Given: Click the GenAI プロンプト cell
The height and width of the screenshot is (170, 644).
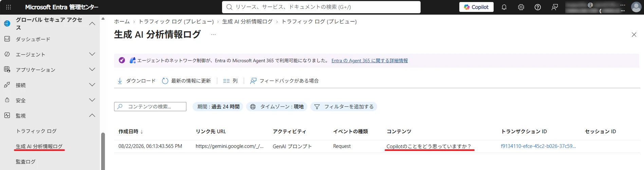Looking at the screenshot, I should click(292, 146).
